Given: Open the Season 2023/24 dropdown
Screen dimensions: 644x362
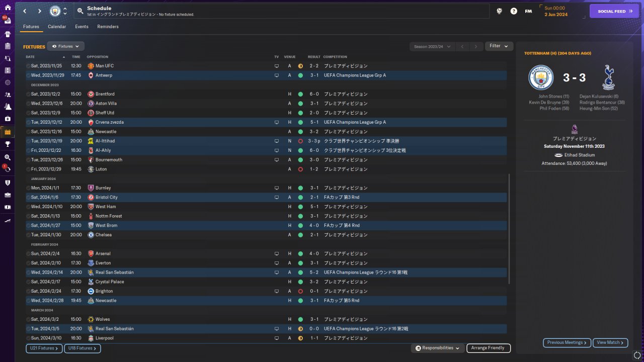Looking at the screenshot, I should [433, 46].
